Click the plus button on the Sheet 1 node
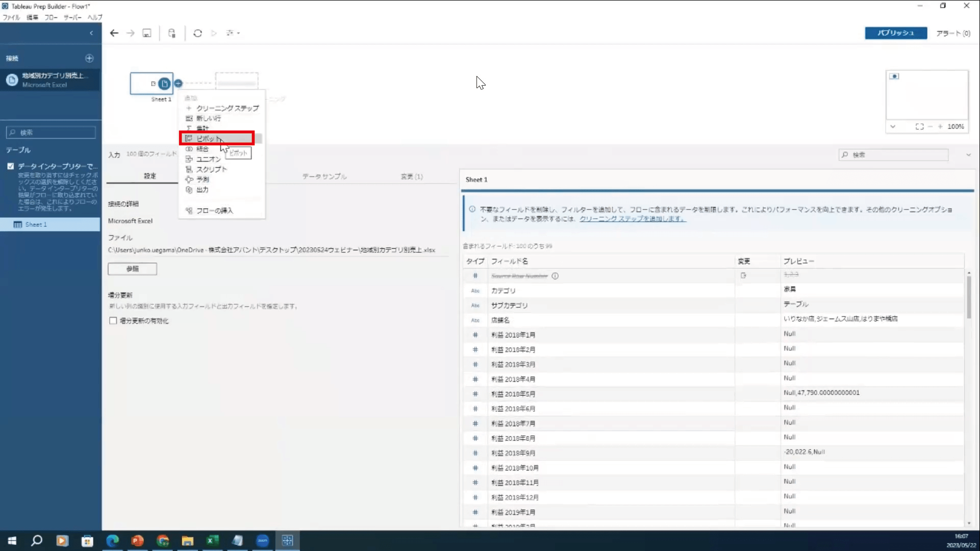 click(178, 83)
